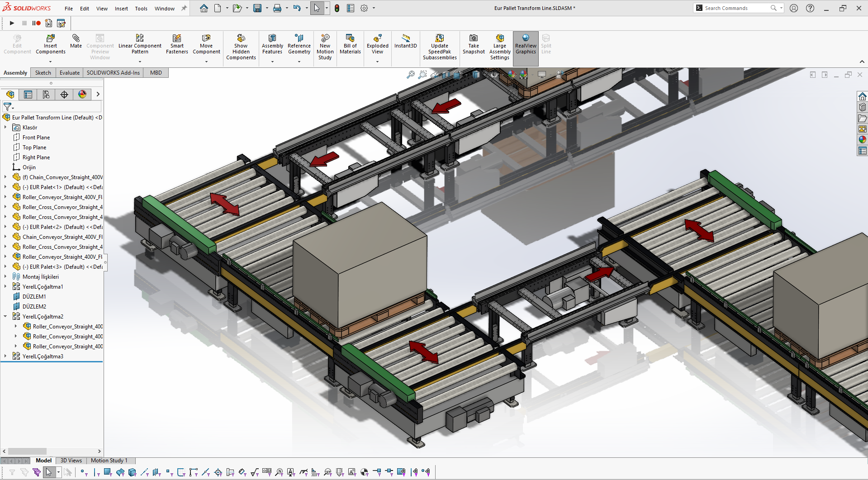Open Large Assembly Settings

(x=500, y=38)
